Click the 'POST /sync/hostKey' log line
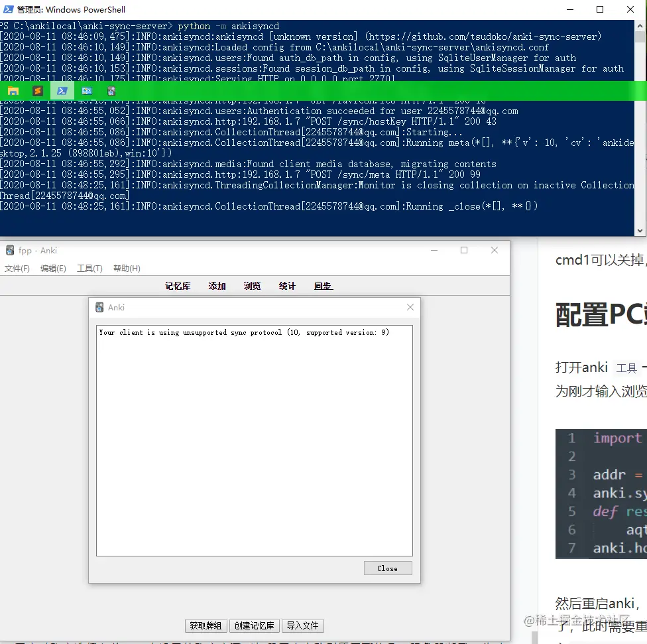The image size is (647, 644). tap(249, 121)
